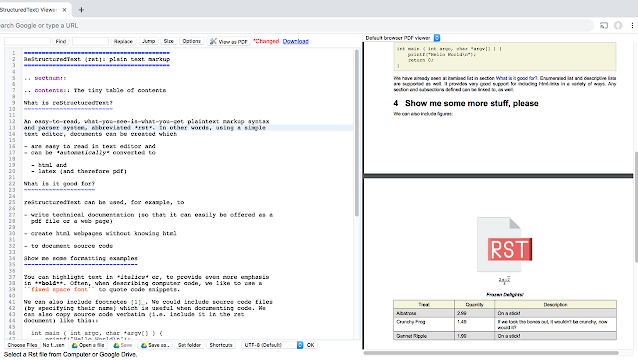Focus the replace text input field
This screenshot has width=638, height=361.
click(x=90, y=42)
